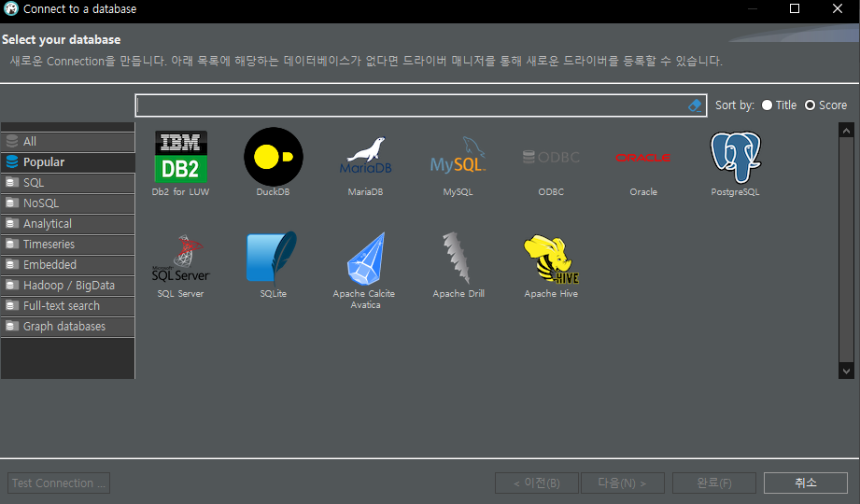Click the 완료(F) finish button
The width and height of the screenshot is (860, 504).
coord(714,483)
